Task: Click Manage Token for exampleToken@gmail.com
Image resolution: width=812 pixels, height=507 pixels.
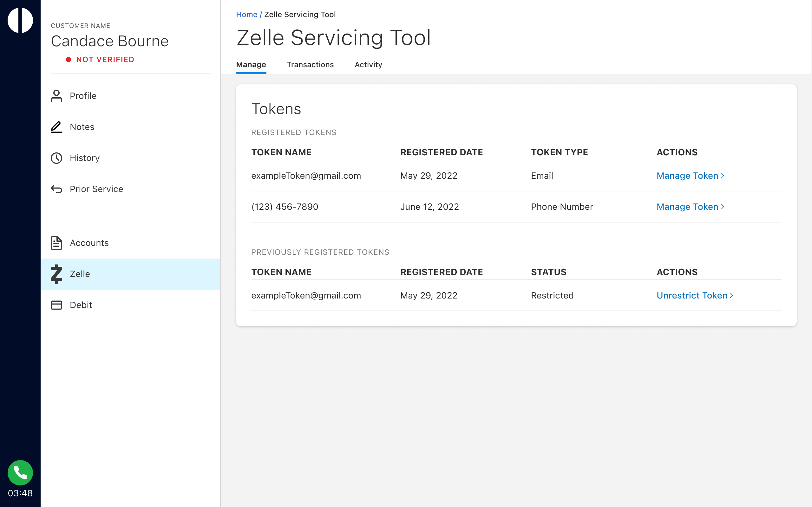Action: pos(690,175)
